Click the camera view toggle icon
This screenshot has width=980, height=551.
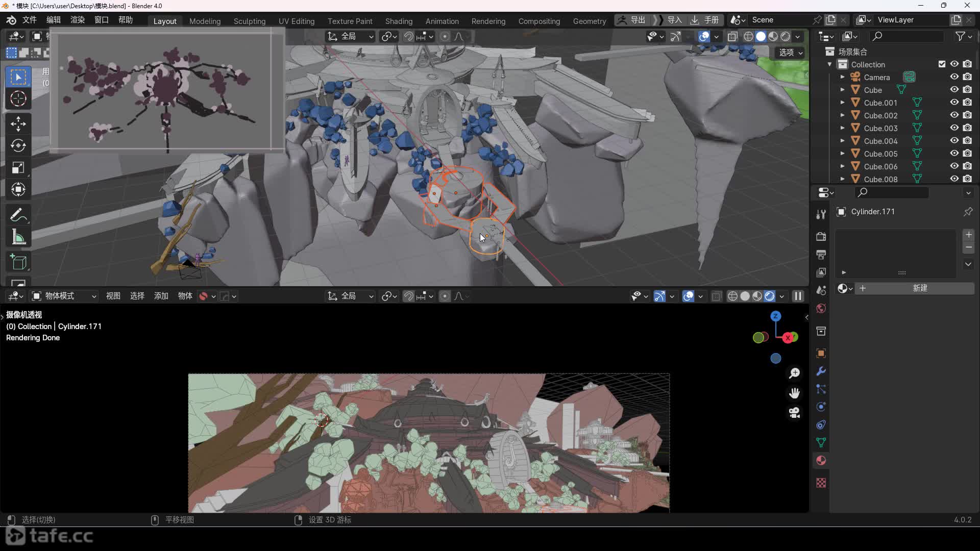pos(794,413)
